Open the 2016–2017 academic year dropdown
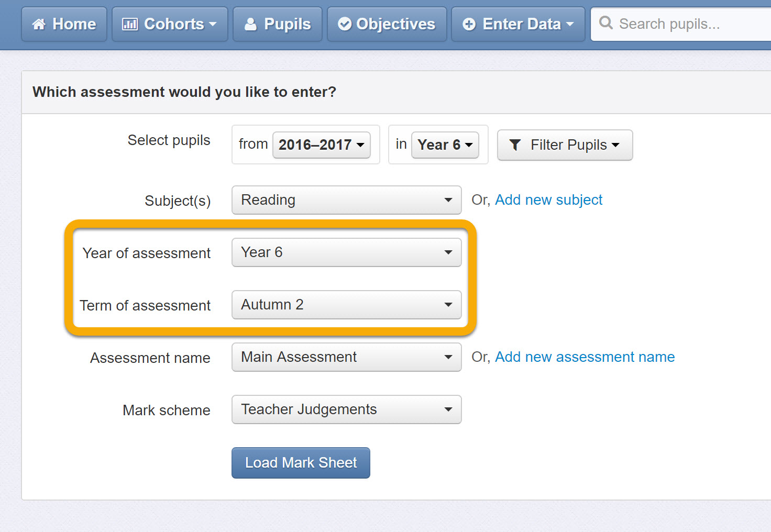771x532 pixels. pyautogui.click(x=322, y=145)
